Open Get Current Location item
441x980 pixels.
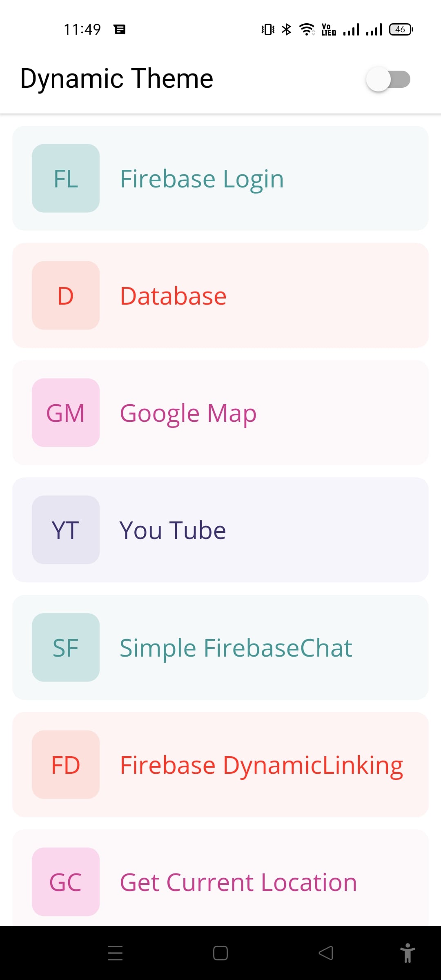238,882
